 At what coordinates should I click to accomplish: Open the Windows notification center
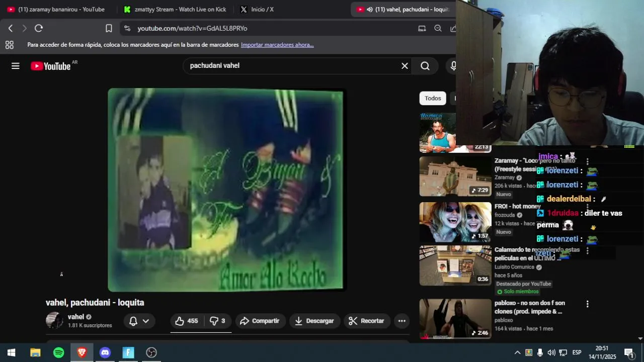629,352
